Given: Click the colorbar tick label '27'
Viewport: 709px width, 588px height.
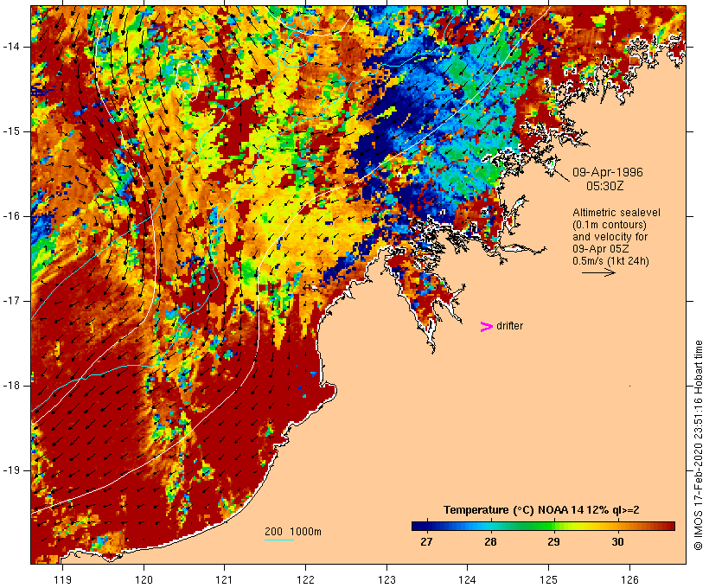Looking at the screenshot, I should [x=426, y=541].
